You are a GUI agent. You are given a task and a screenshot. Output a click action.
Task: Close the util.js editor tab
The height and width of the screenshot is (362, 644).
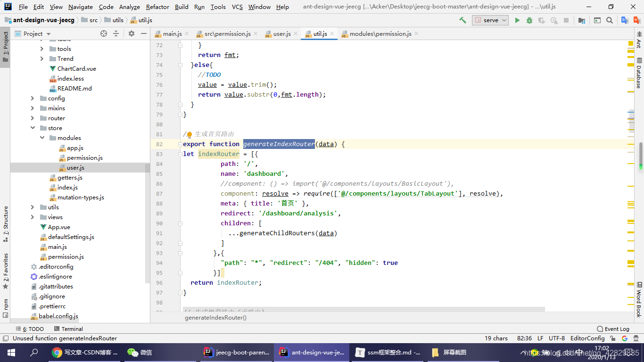tap(332, 33)
